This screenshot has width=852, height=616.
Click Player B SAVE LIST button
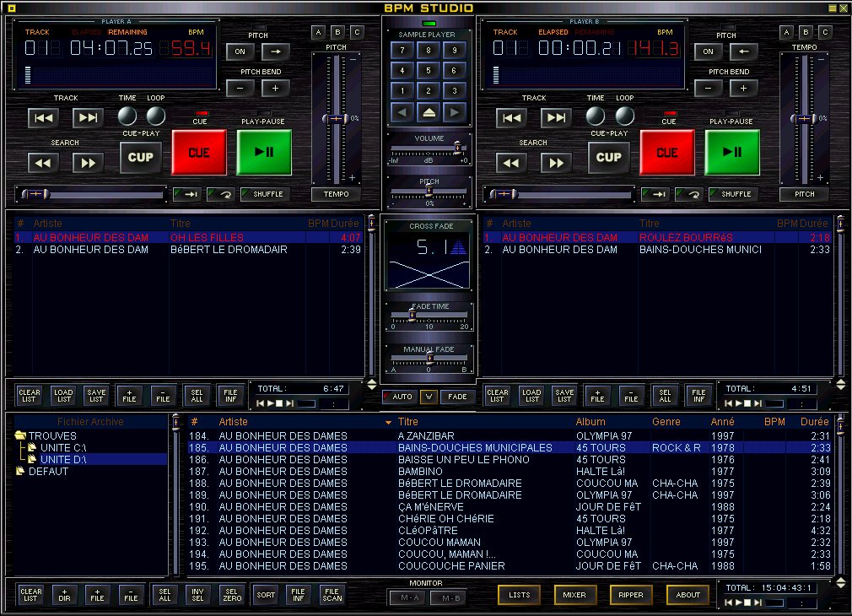point(564,395)
